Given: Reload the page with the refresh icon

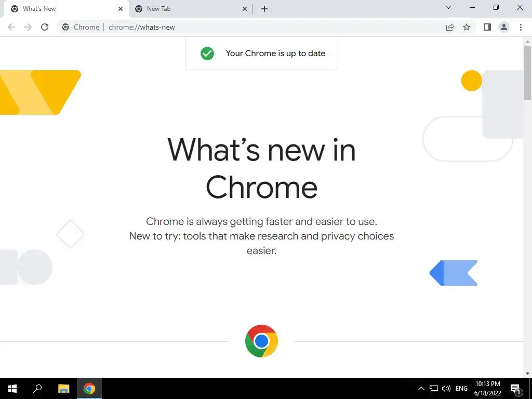Looking at the screenshot, I should click(x=45, y=27).
